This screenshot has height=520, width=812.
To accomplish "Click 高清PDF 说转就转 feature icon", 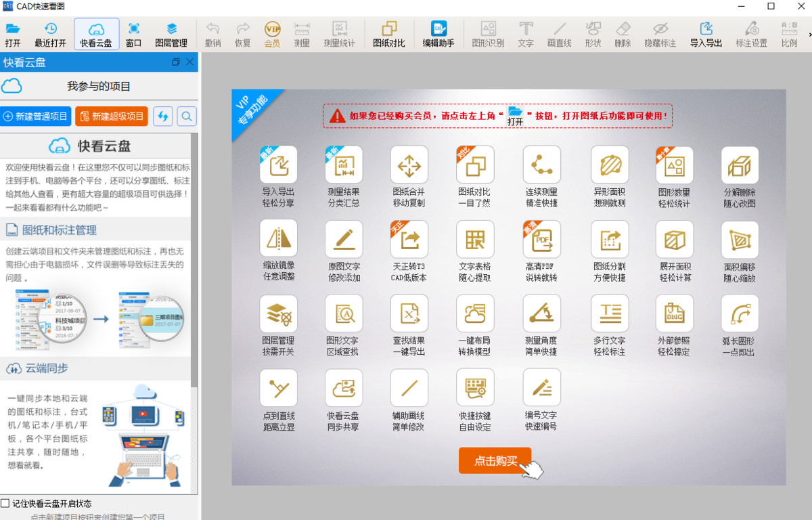I will 541,239.
